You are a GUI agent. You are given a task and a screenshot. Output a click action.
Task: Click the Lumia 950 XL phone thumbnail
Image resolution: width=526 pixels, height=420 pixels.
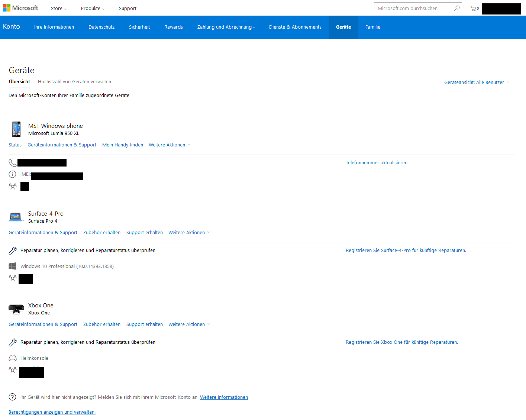(x=16, y=129)
